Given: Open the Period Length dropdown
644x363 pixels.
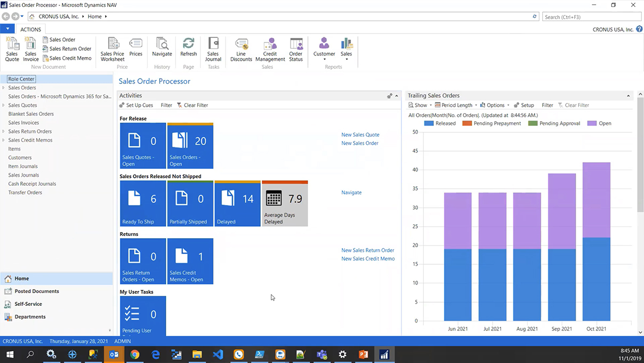Looking at the screenshot, I should click(x=456, y=105).
